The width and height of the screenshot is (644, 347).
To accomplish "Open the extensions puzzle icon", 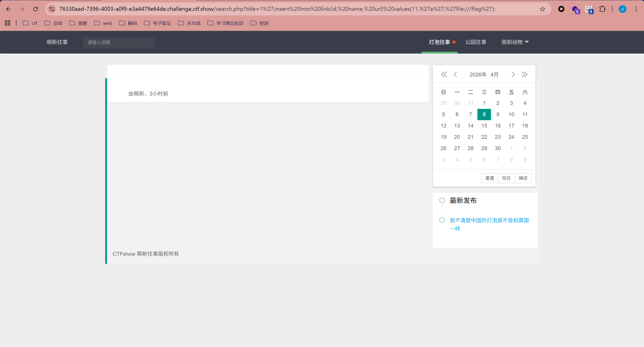I will coord(602,9).
